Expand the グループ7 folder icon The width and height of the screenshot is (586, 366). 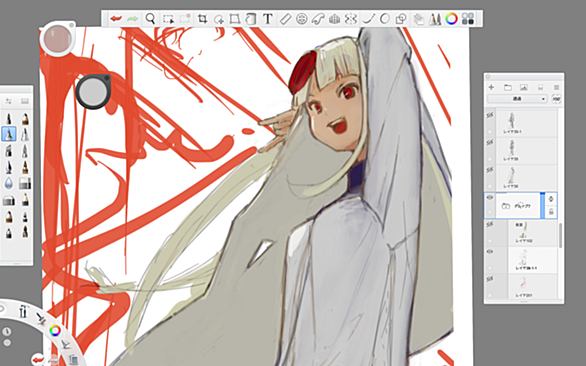(x=506, y=206)
